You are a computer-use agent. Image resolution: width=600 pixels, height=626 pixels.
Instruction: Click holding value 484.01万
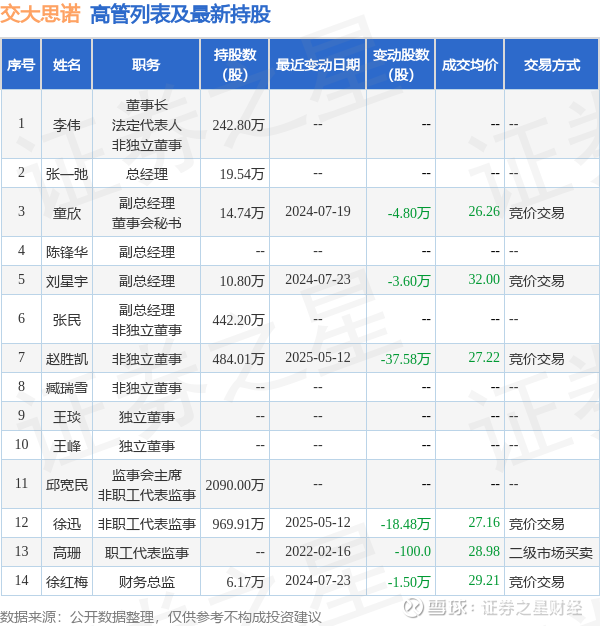click(238, 359)
